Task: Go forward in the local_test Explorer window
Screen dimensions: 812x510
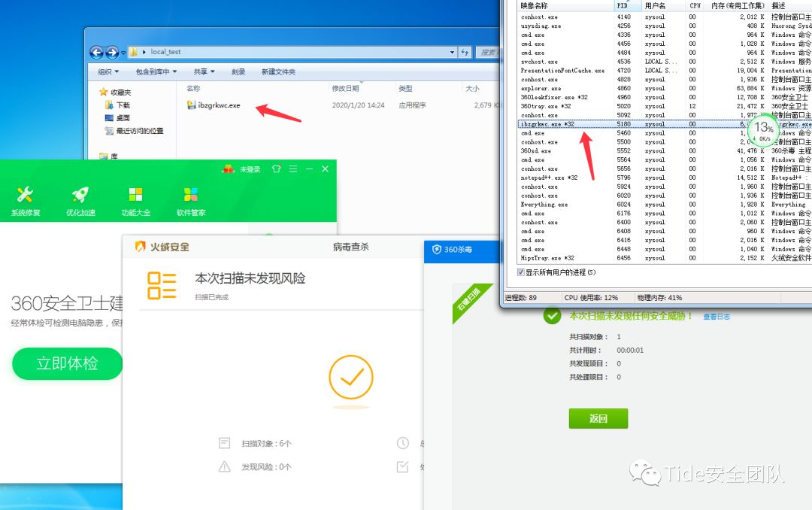Action: (112, 53)
